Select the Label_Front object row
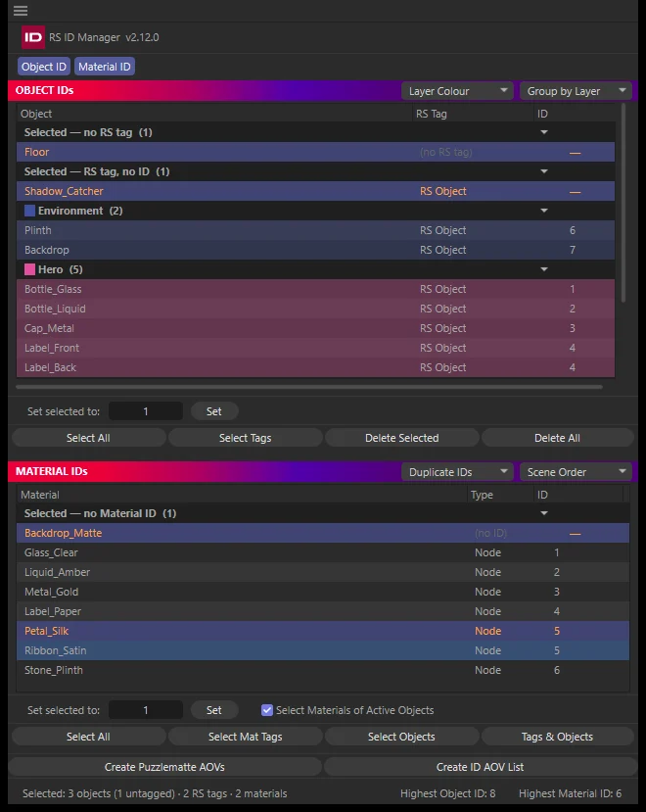The height and width of the screenshot is (812, 646). point(316,348)
